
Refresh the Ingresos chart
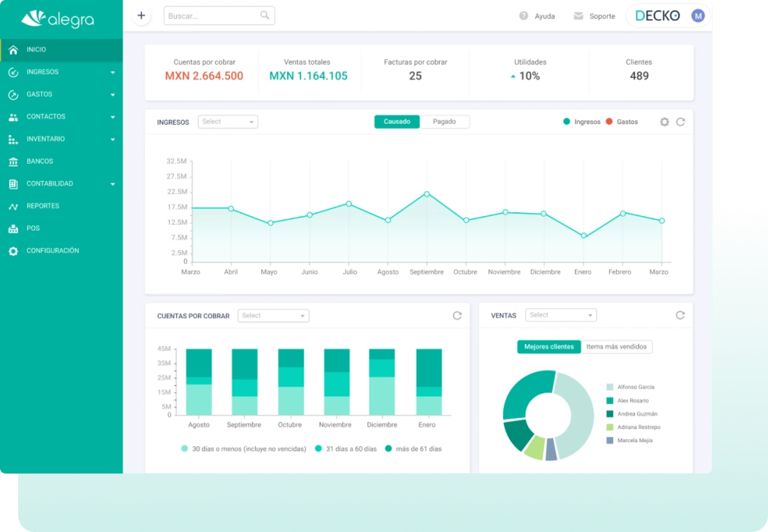point(680,122)
